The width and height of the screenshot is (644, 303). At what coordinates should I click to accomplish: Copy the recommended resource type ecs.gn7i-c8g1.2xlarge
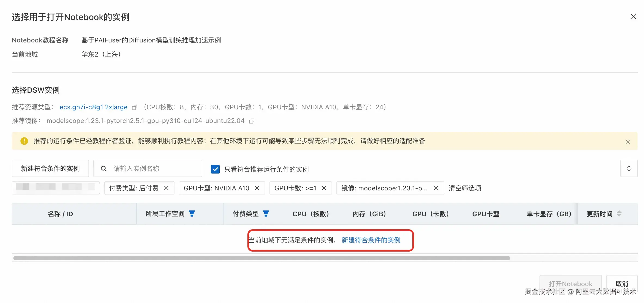(134, 107)
